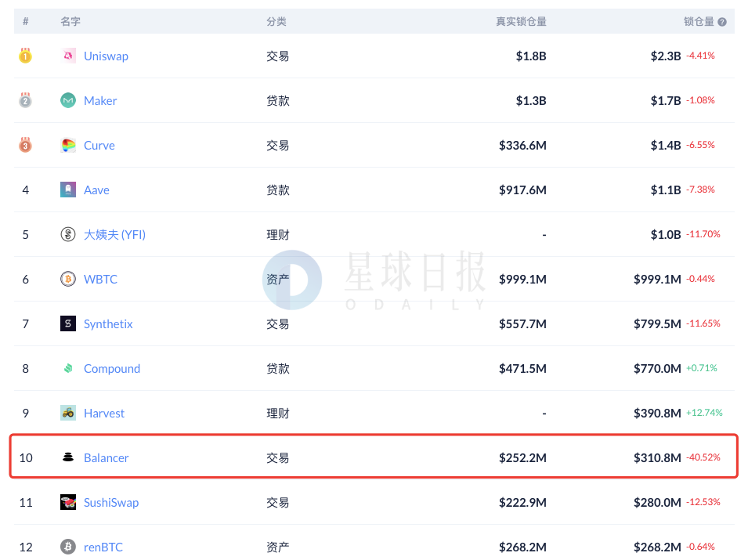Click the 真实锁仓量 column header
The width and height of the screenshot is (748, 560).
pyautogui.click(x=521, y=21)
